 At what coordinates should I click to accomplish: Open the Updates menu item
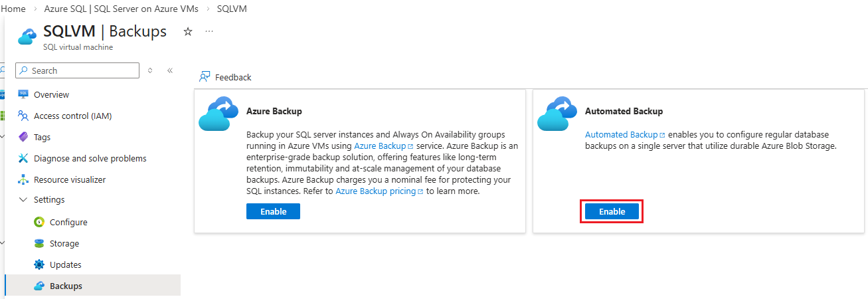pos(65,264)
